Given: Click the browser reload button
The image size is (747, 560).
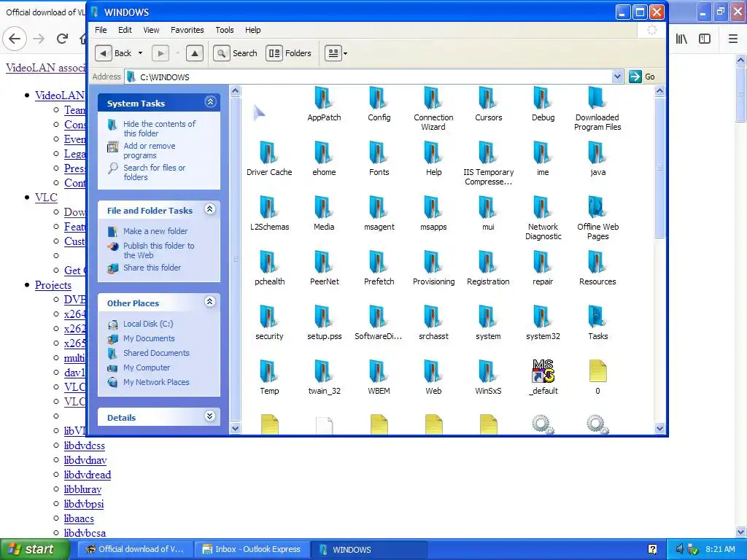Looking at the screenshot, I should pyautogui.click(x=62, y=39).
